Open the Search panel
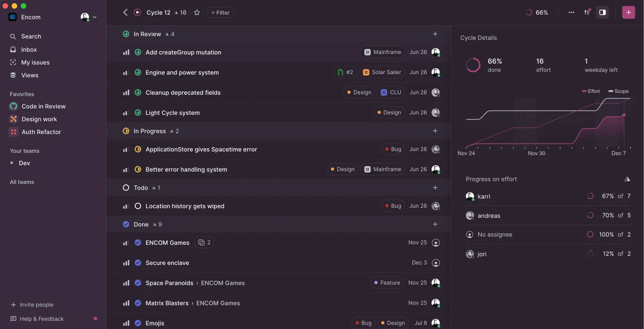 (x=31, y=36)
